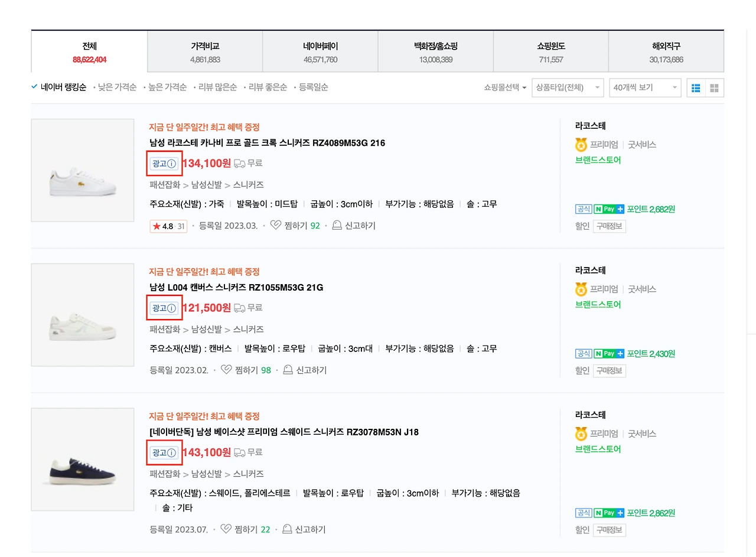Tap the wishlist heart showing 22 likes
Viewport: 756px width, 557px height.
(226, 529)
